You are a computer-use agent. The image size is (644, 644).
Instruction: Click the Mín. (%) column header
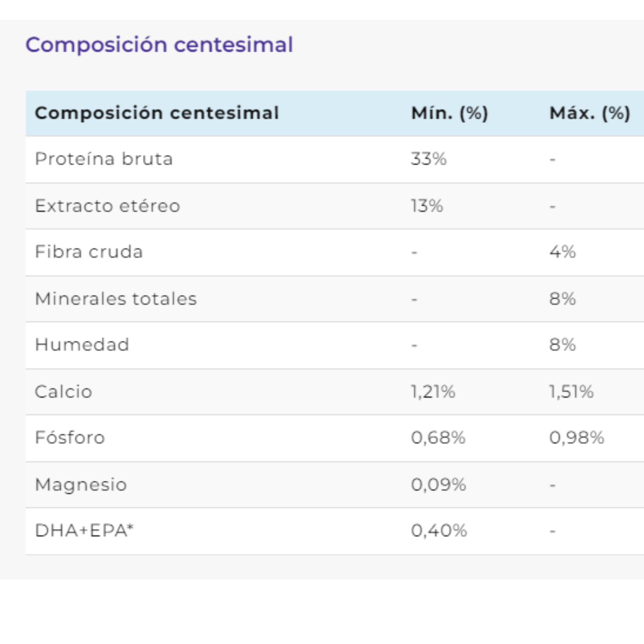450,113
